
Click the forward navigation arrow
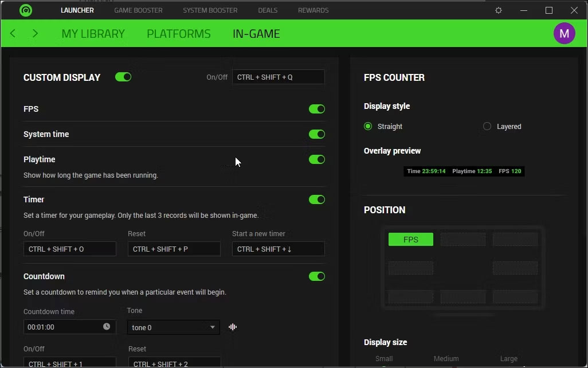(x=35, y=34)
